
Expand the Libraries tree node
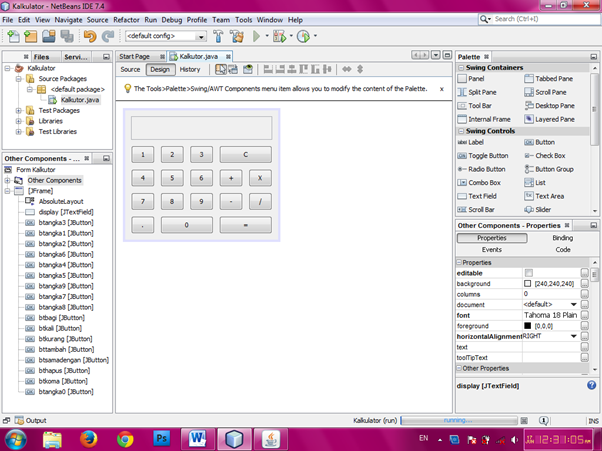(x=18, y=121)
